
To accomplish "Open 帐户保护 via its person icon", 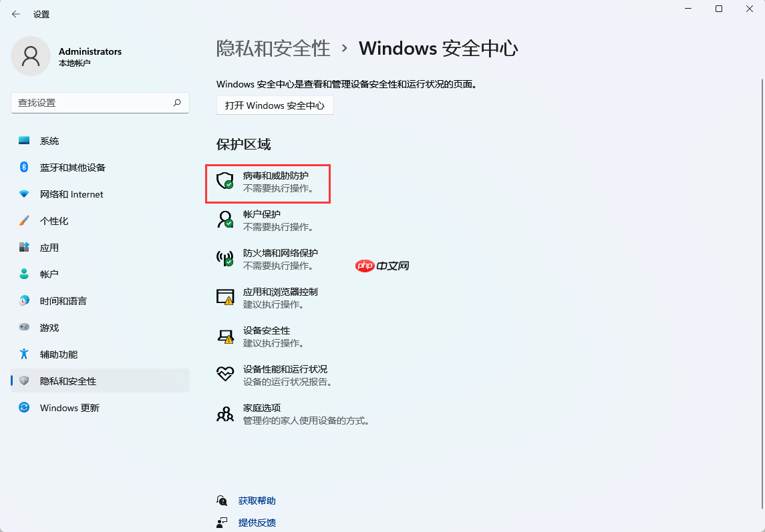I will (224, 220).
